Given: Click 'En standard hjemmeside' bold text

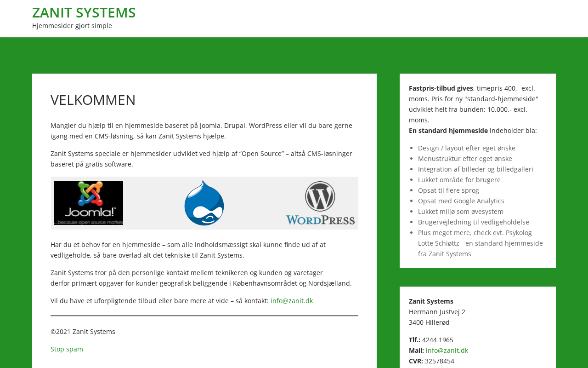Looking at the screenshot, I should point(448,131).
